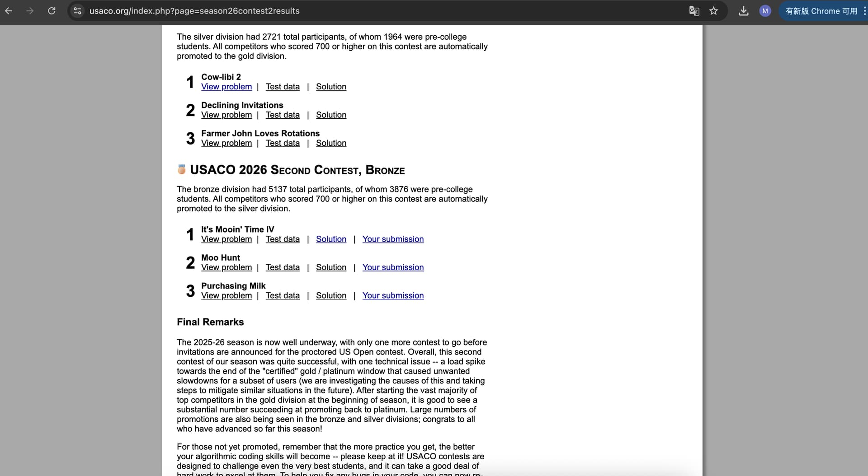Open site information icon in address bar
The image size is (868, 476).
tap(78, 11)
